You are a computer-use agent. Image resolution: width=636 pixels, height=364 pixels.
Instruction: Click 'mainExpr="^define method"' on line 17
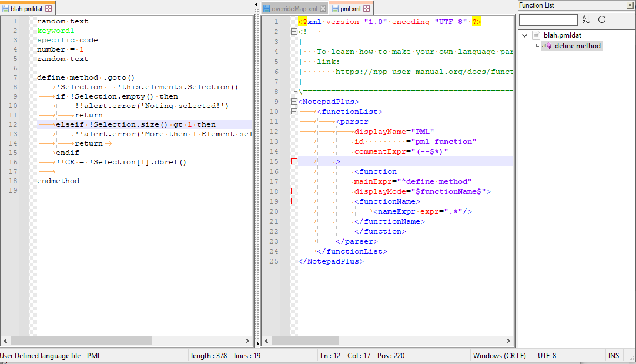click(x=413, y=181)
